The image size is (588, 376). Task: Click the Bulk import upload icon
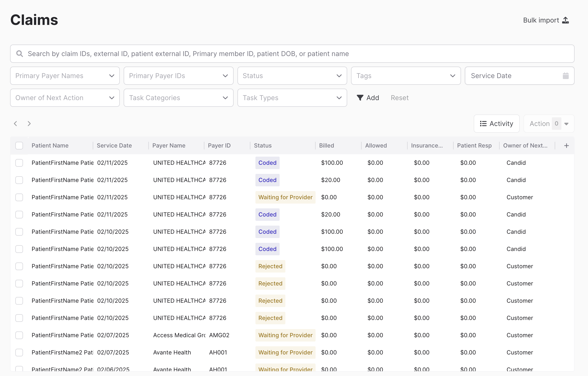click(565, 20)
